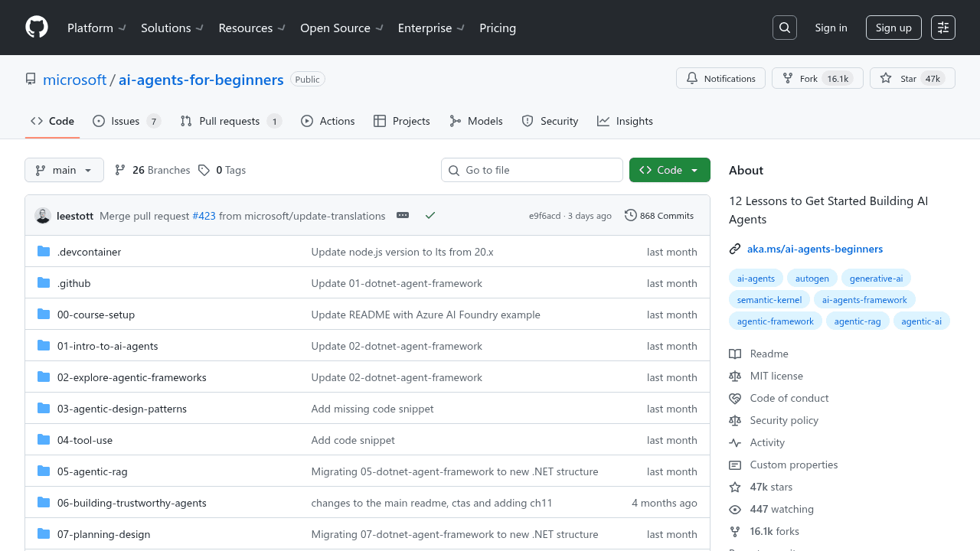Click the watching eye icon
980x551 pixels.
tap(735, 509)
